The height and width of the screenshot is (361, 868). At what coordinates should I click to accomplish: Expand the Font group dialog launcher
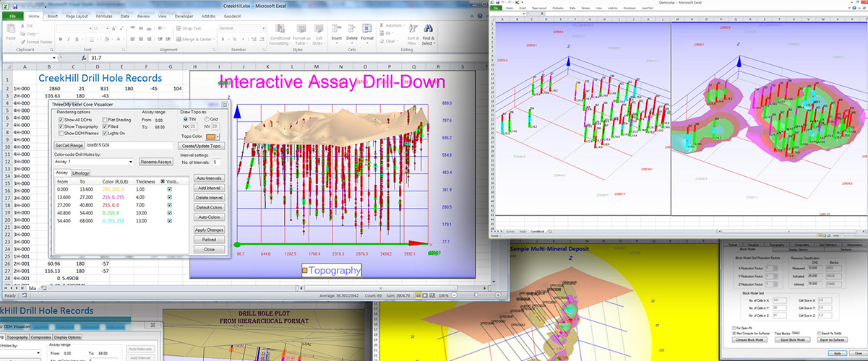pos(123,49)
